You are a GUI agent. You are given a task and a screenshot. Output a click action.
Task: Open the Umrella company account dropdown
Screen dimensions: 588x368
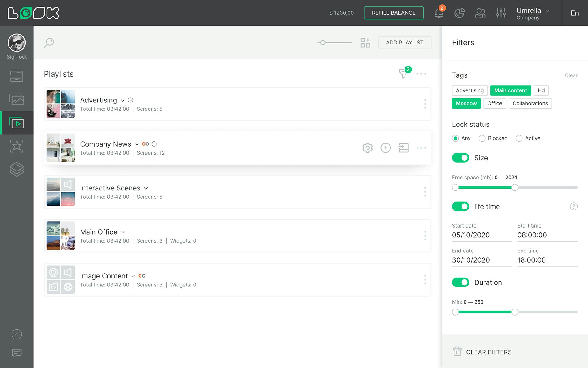tap(533, 13)
